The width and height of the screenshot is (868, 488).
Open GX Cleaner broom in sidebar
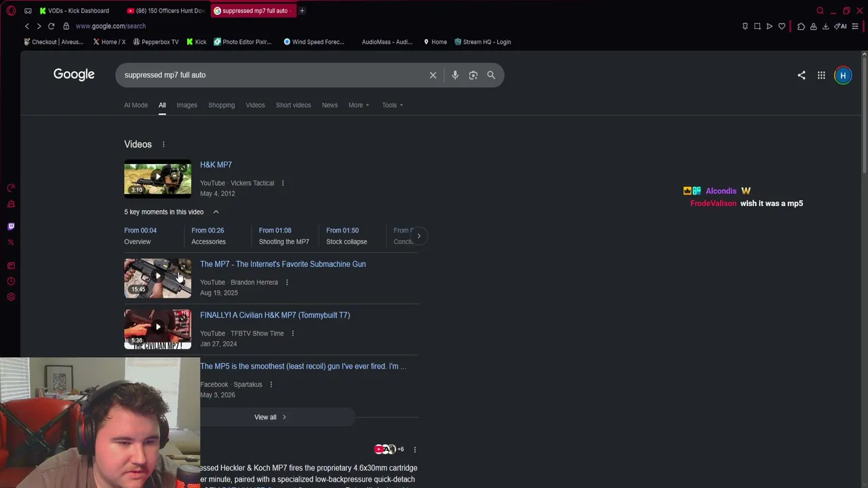click(x=11, y=204)
